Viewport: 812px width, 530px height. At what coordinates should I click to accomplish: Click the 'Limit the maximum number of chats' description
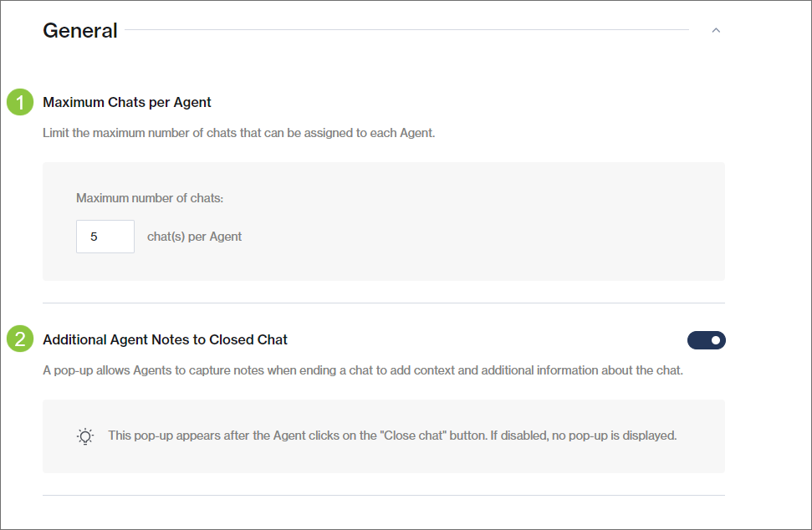tap(238, 133)
